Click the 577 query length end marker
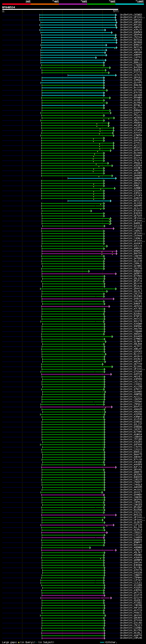This screenshot has width=146, height=644. pos(115,11)
